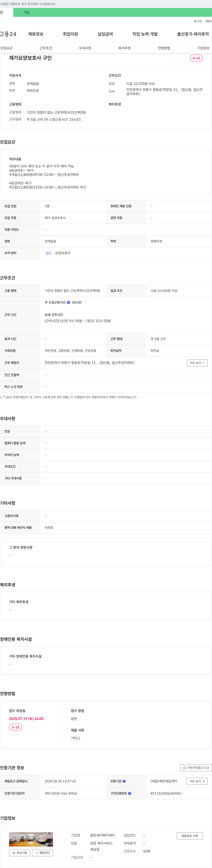
Task: Open 지도 보기 for 인증기관
Action: [197, 781]
